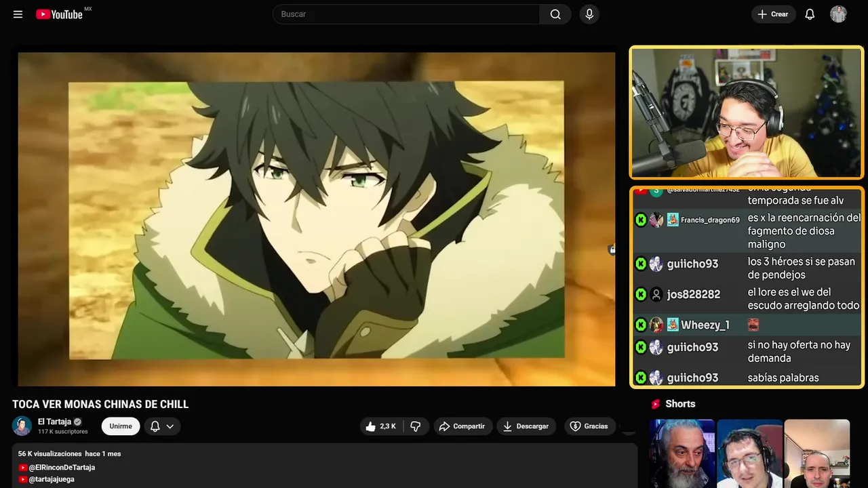Click the Francis_dragon69 chat username
The width and height of the screenshot is (868, 488).
tap(710, 220)
